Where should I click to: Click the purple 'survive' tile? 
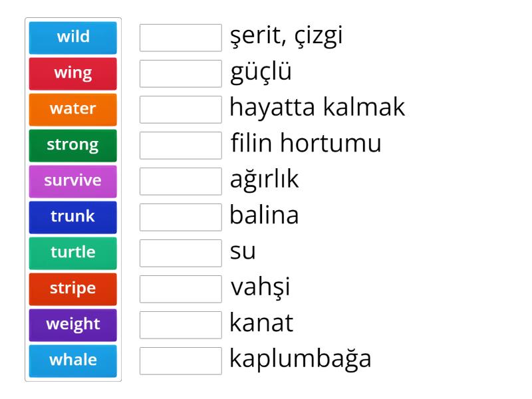point(73,181)
